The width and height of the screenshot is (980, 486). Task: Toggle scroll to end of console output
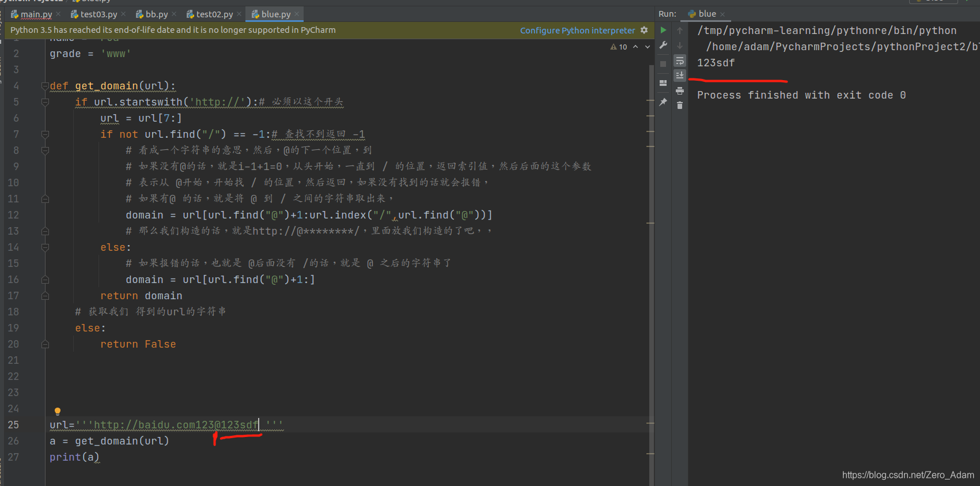coord(680,75)
